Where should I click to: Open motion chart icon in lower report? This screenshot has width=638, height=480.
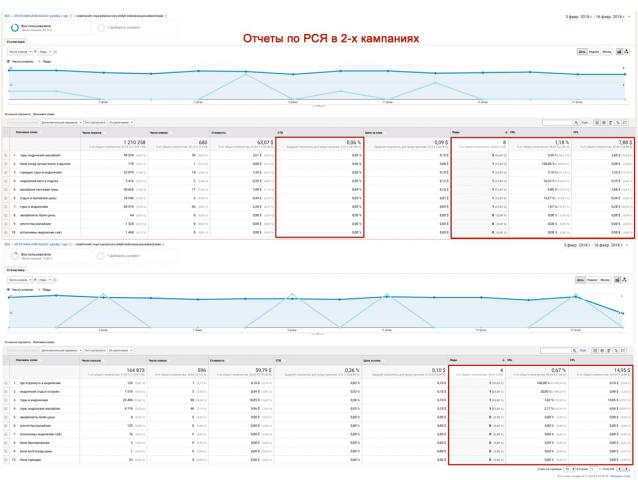tap(625, 280)
